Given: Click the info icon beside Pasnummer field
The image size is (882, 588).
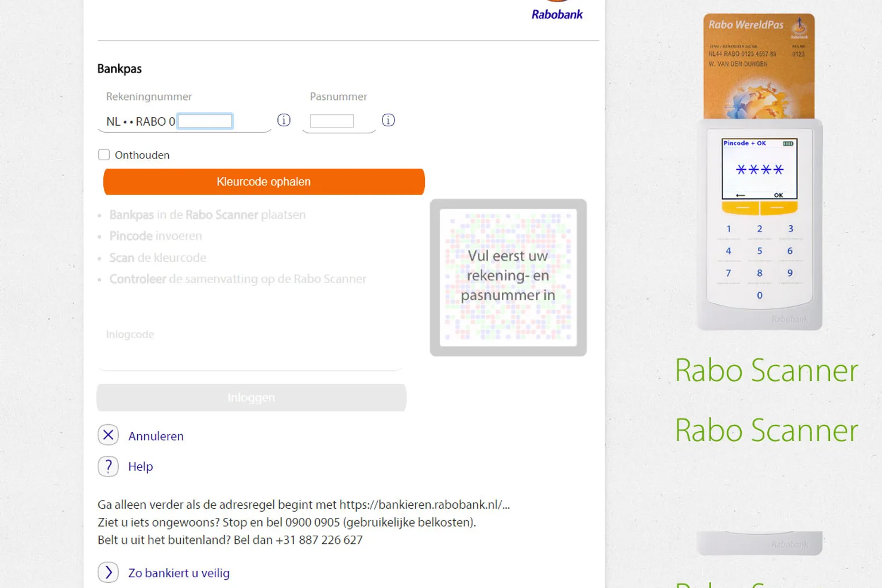Looking at the screenshot, I should click(x=388, y=120).
